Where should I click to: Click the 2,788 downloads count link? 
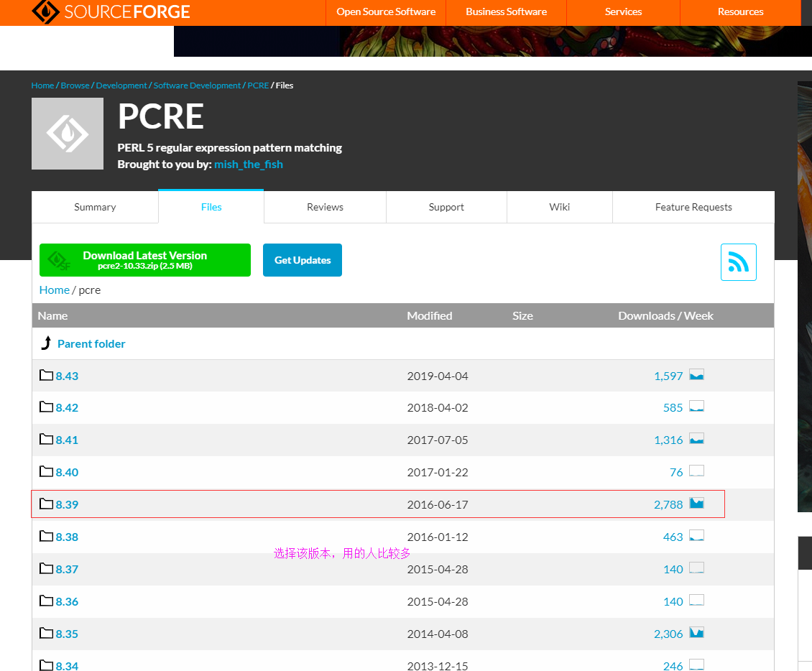point(668,505)
